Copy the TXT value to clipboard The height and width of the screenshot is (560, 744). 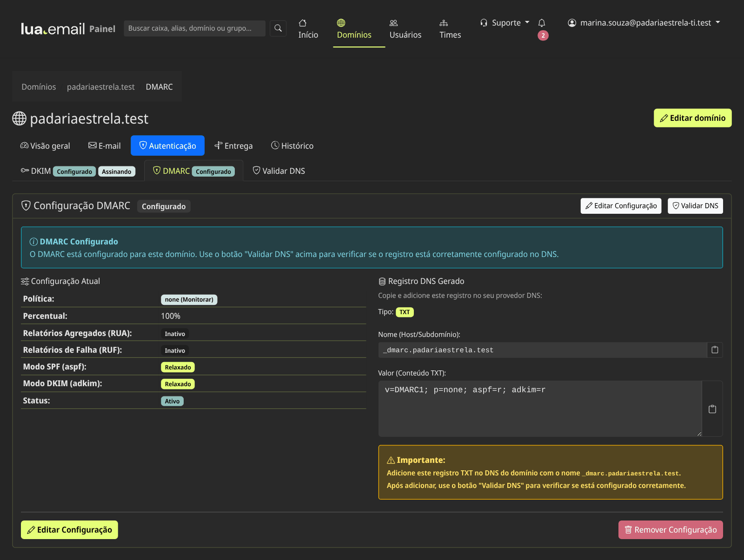coord(712,409)
